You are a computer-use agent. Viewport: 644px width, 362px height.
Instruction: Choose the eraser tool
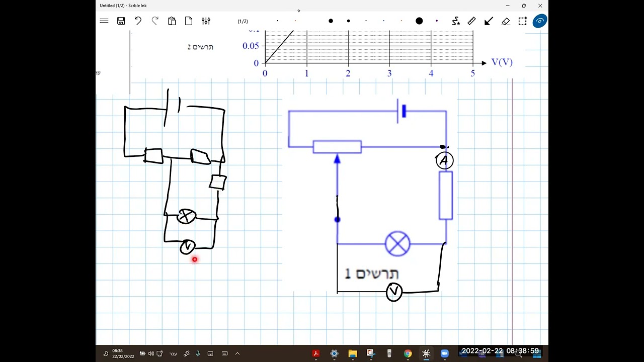pos(506,21)
